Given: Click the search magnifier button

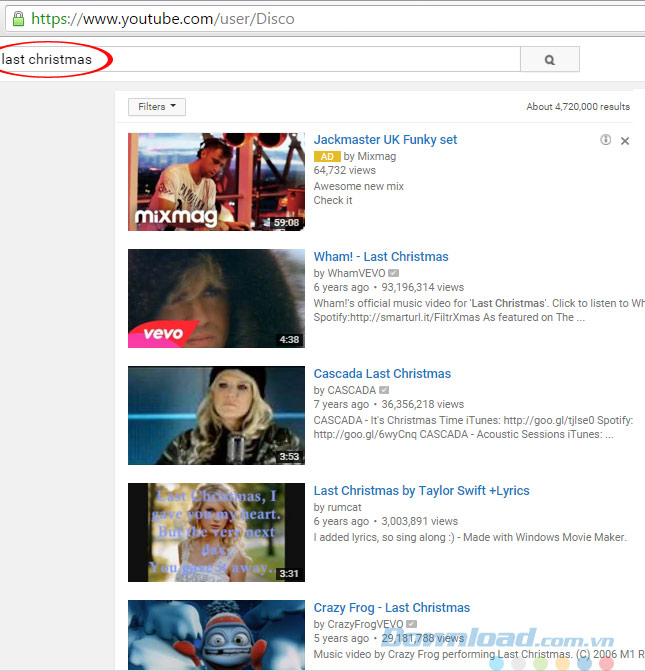Looking at the screenshot, I should [x=549, y=60].
